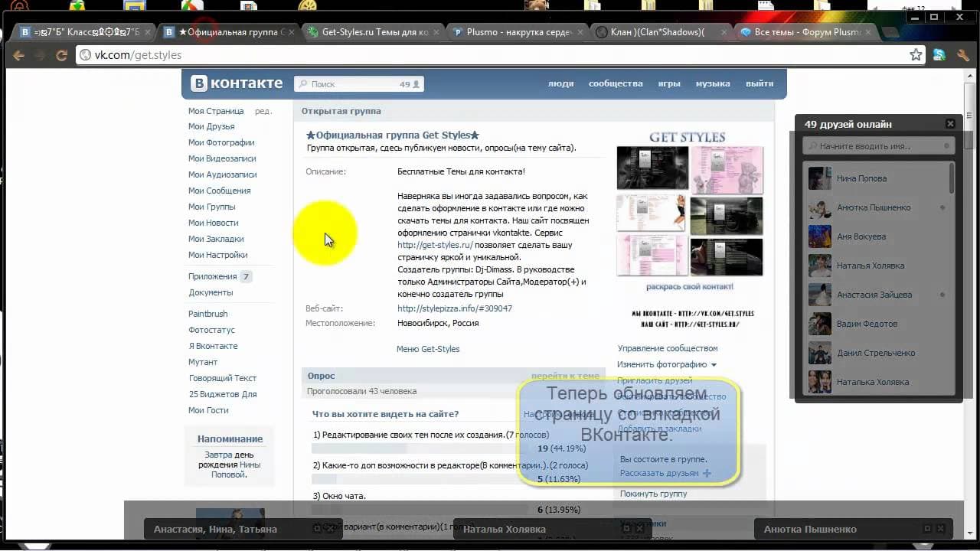The height and width of the screenshot is (551, 980).
Task: Click the search magnifier in the Поиск field
Action: (303, 84)
